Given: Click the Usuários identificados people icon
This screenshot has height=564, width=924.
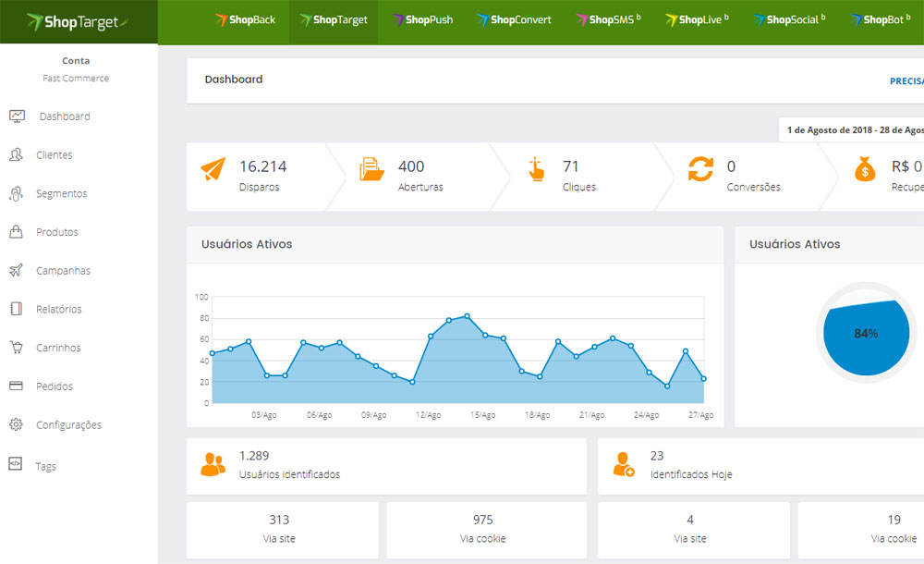Looking at the screenshot, I should tap(213, 464).
